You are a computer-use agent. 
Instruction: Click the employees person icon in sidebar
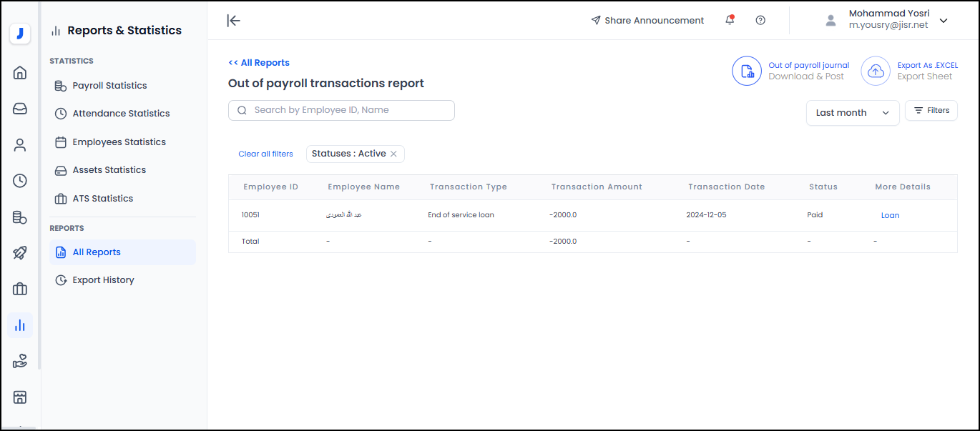pyautogui.click(x=20, y=145)
